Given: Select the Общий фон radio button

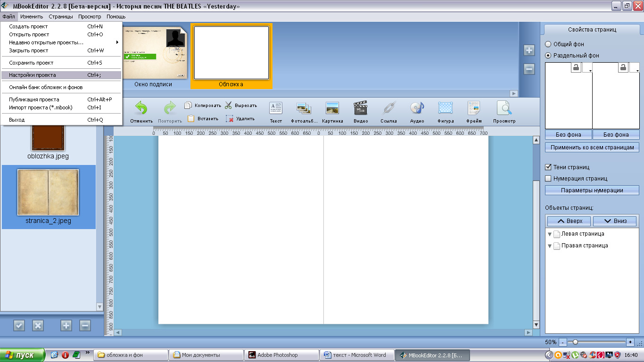Looking at the screenshot, I should (x=548, y=44).
